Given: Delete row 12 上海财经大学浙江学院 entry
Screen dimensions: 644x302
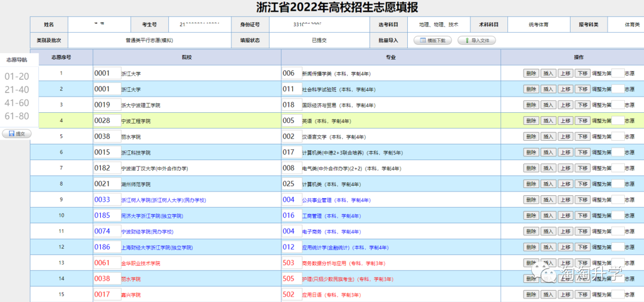Looking at the screenshot, I should tap(531, 247).
